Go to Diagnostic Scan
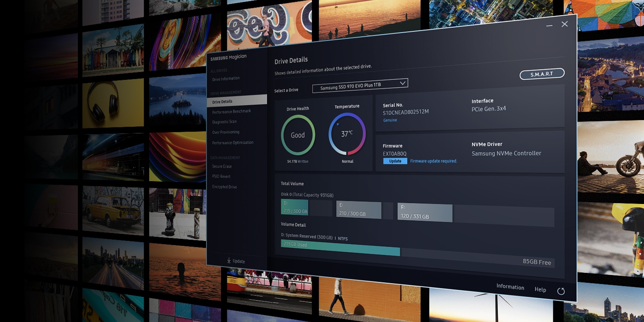The width and height of the screenshot is (644, 322). click(225, 122)
